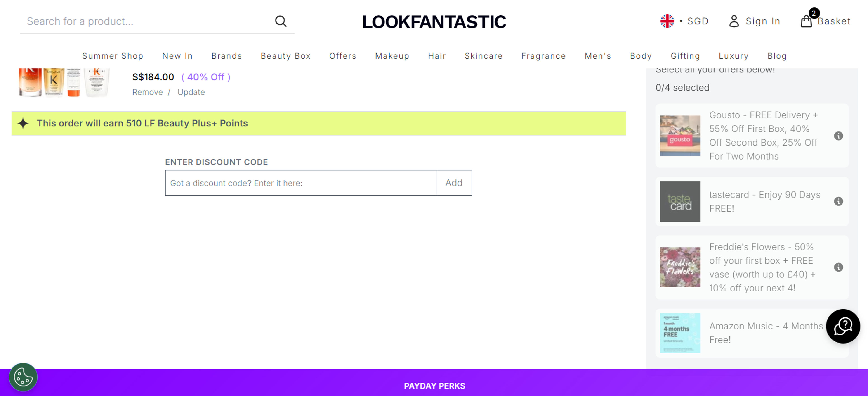This screenshot has width=868, height=396.
Task: Click the Amazon Music offer thumbnail
Action: 680,333
